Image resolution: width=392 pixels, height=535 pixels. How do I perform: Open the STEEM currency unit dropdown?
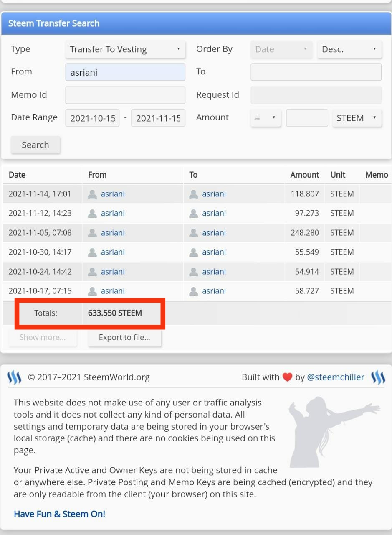pyautogui.click(x=357, y=118)
